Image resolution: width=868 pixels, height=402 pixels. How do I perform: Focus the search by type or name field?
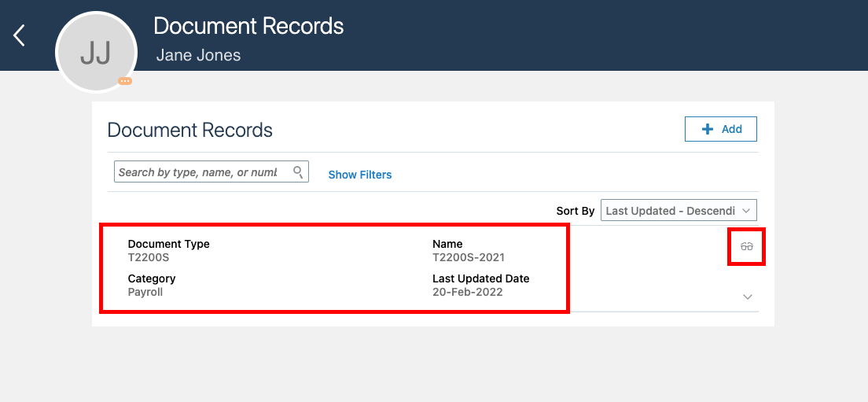[203, 171]
